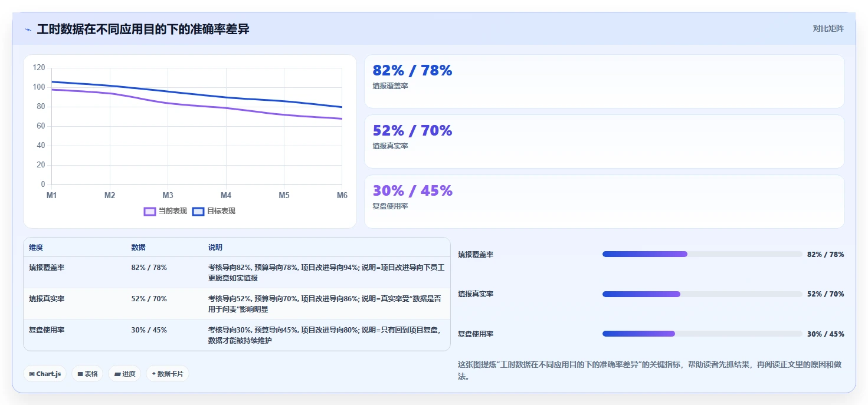Click the 维度 column header
The height and width of the screenshot is (405, 868).
click(36, 248)
